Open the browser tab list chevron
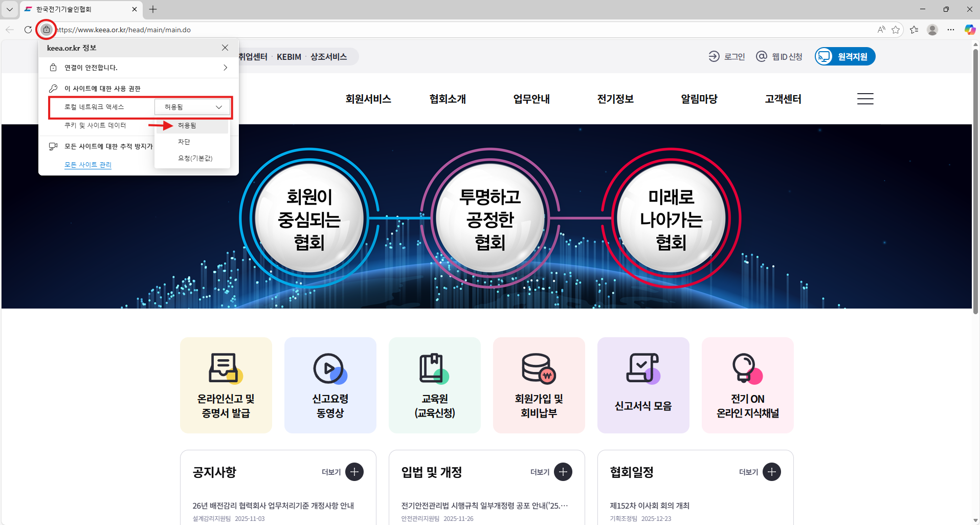This screenshot has width=980, height=525. click(10, 9)
